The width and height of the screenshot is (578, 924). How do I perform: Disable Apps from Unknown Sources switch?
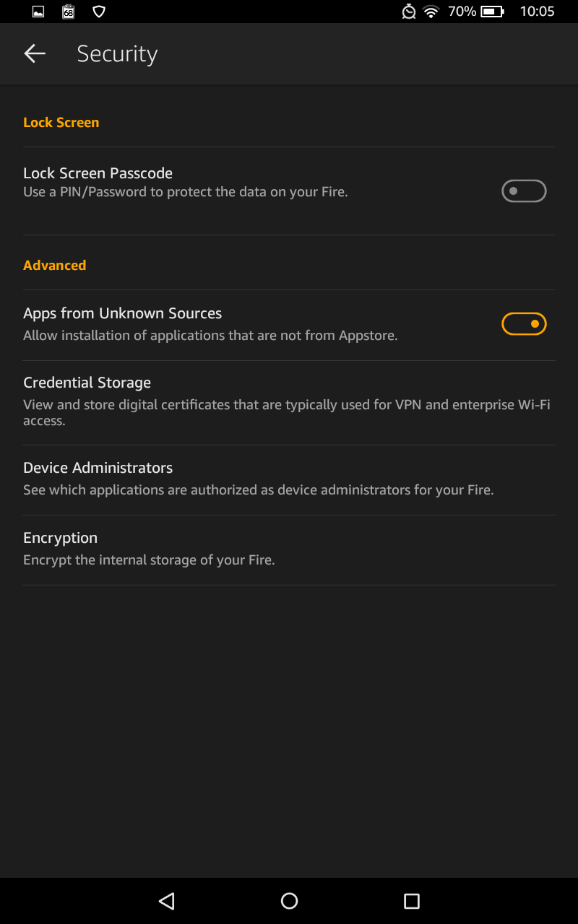[524, 324]
